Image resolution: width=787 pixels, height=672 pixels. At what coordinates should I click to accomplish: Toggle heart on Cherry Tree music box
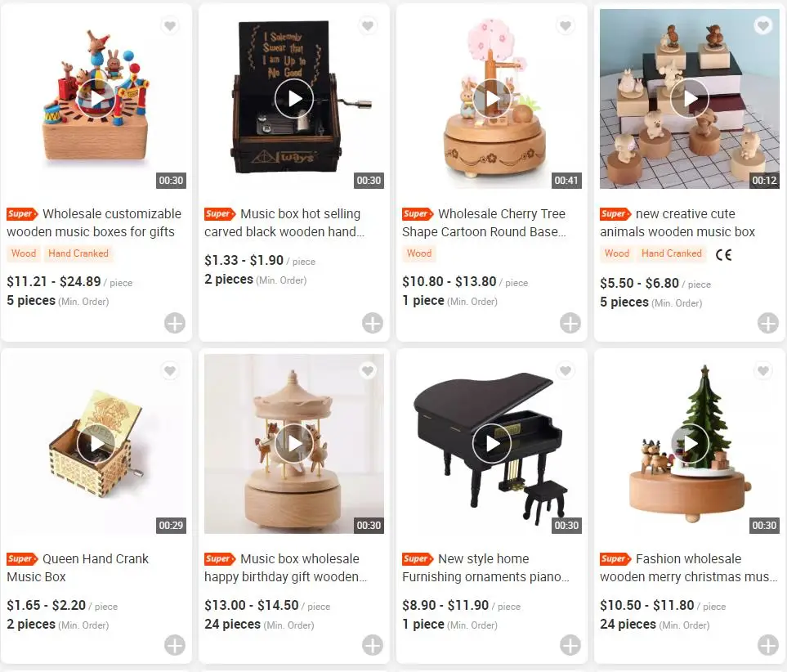(566, 25)
